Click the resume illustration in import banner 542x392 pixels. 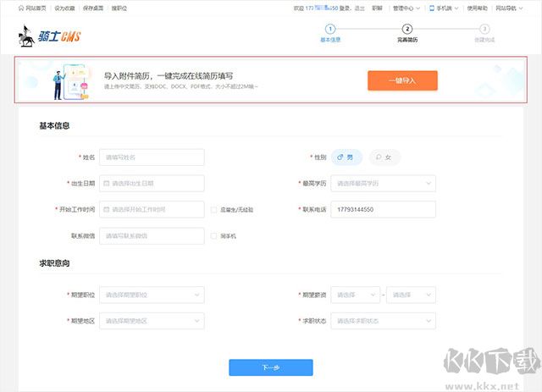(71, 81)
